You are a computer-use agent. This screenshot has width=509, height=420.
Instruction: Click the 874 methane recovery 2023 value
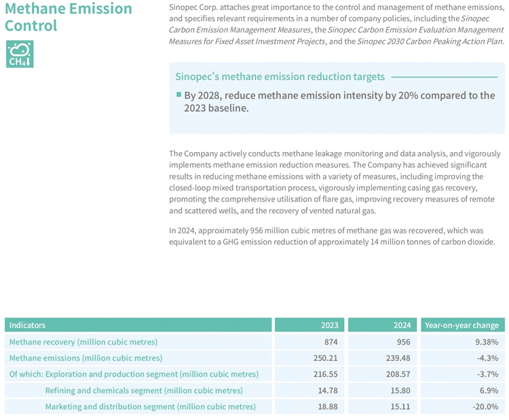pos(331,342)
